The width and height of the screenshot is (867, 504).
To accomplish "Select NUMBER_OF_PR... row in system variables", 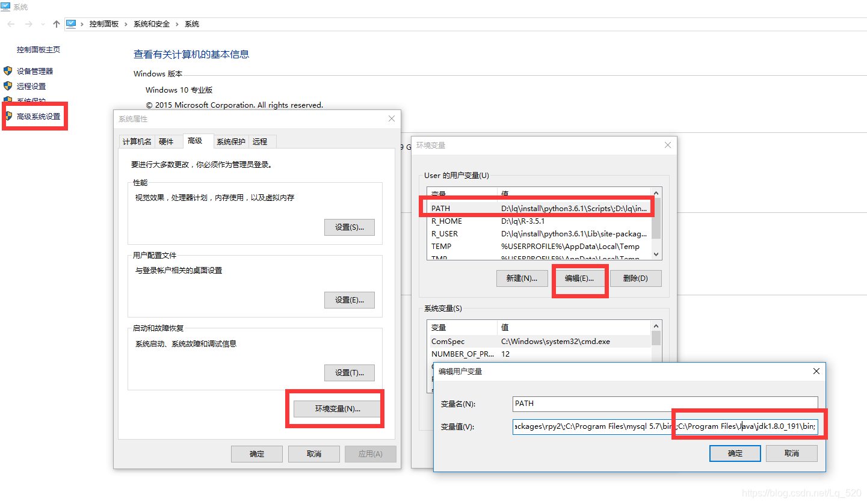I will pyautogui.click(x=540, y=354).
